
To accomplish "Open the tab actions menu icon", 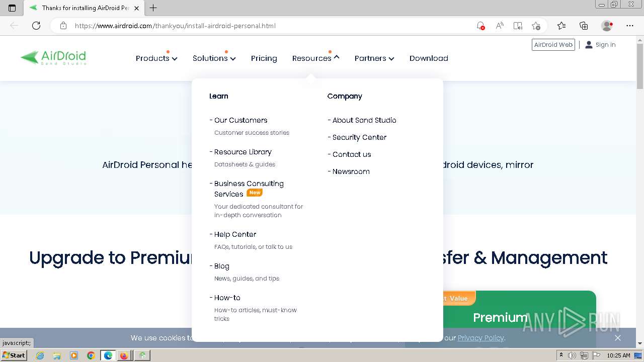I will point(12,8).
